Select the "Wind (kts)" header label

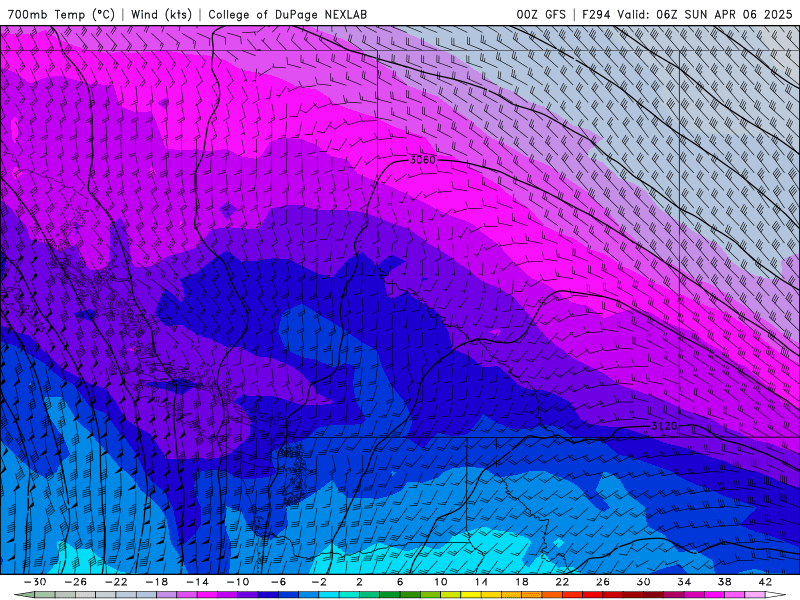click(x=161, y=14)
